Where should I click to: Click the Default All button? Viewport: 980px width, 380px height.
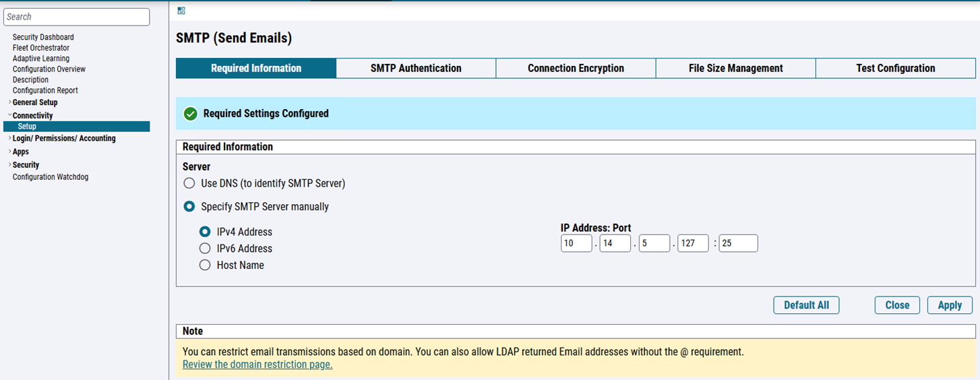click(x=806, y=305)
